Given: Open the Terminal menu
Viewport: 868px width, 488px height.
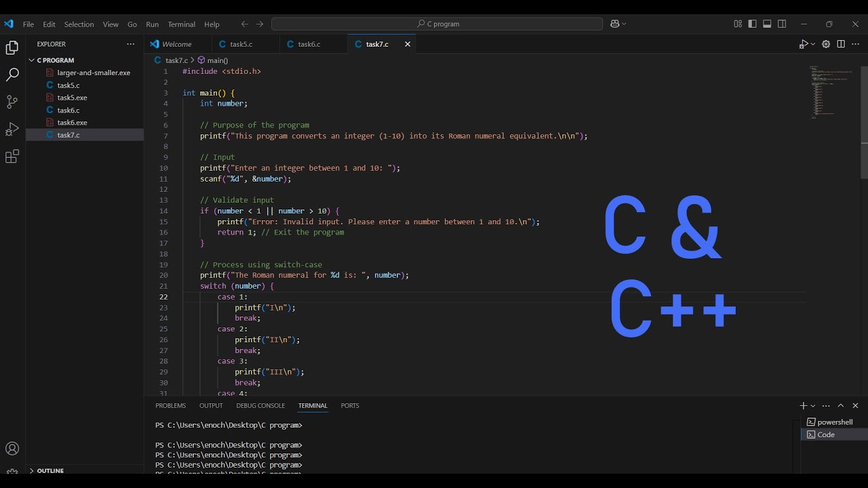Looking at the screenshot, I should click(x=181, y=24).
